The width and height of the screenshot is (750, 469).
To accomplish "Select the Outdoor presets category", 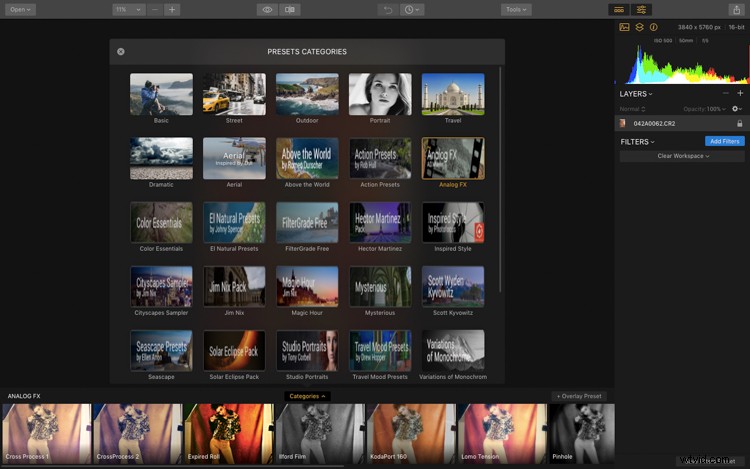I will (307, 98).
